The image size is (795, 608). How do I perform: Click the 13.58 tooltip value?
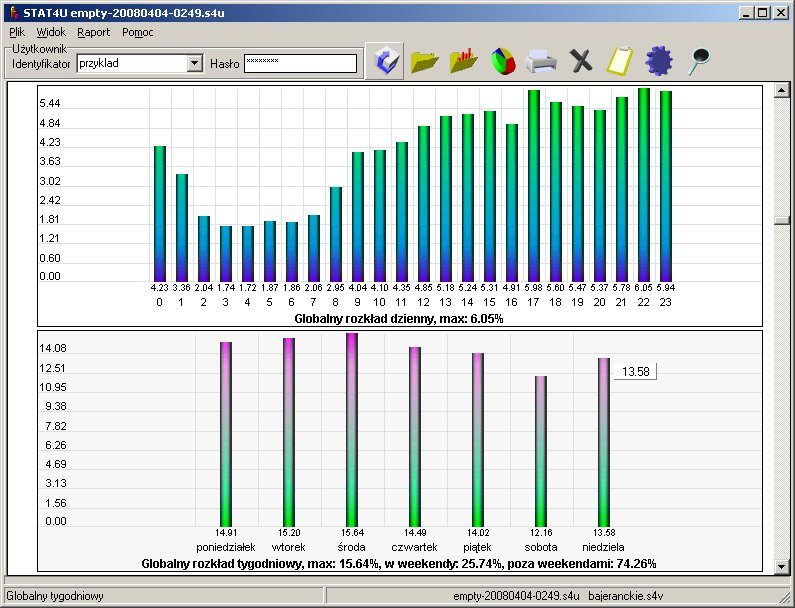pyautogui.click(x=635, y=372)
